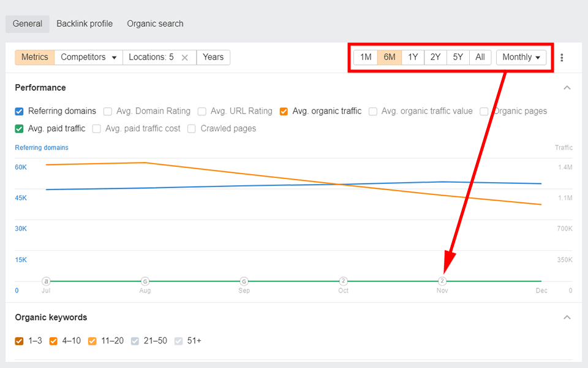Screen dimensions: 588x368
Task: Collapse the Performance section
Action: 567,88
